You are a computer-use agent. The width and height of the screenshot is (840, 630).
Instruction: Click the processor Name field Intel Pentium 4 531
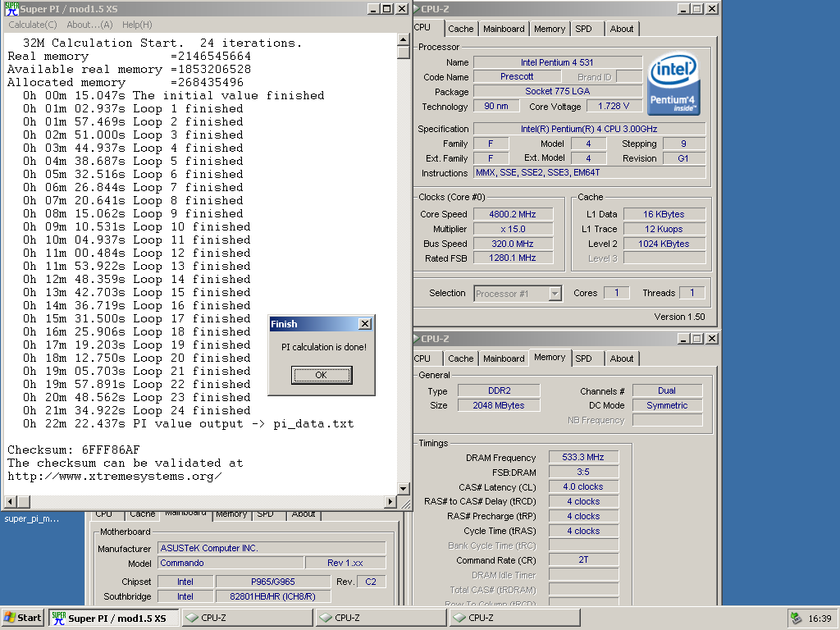(557, 62)
